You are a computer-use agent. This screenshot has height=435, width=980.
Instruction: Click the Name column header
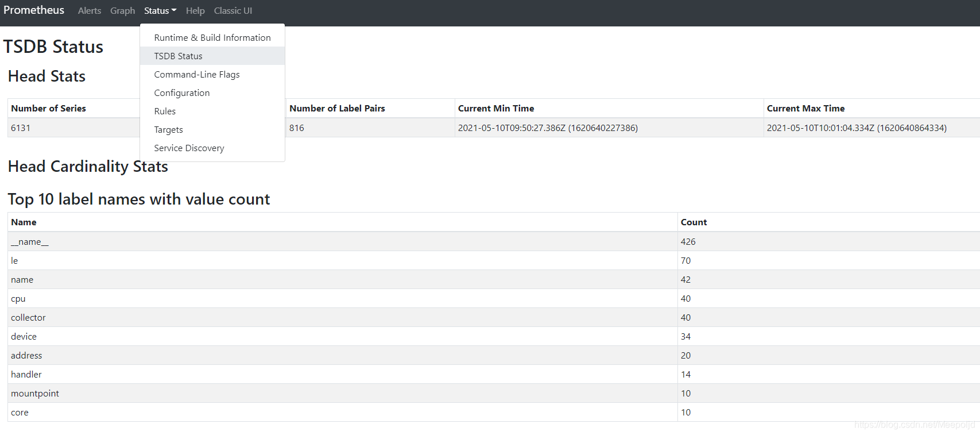24,222
